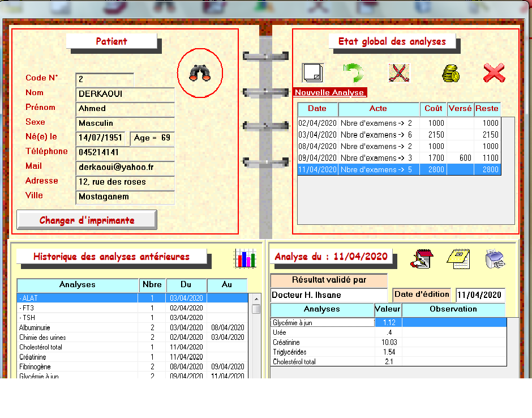Click the Sexe field Masculin
Viewport: 532px width, 418px height.
[x=125, y=123]
